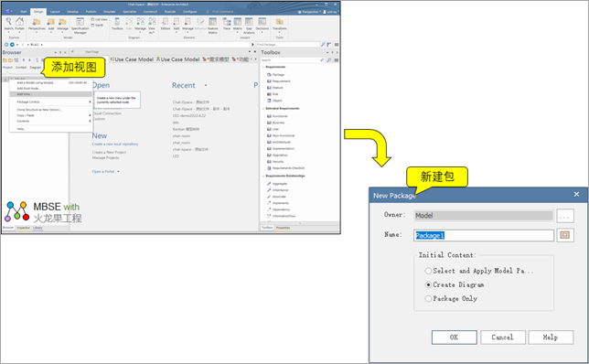Click the Name field containing Package1
589x364 pixels.
[484, 236]
